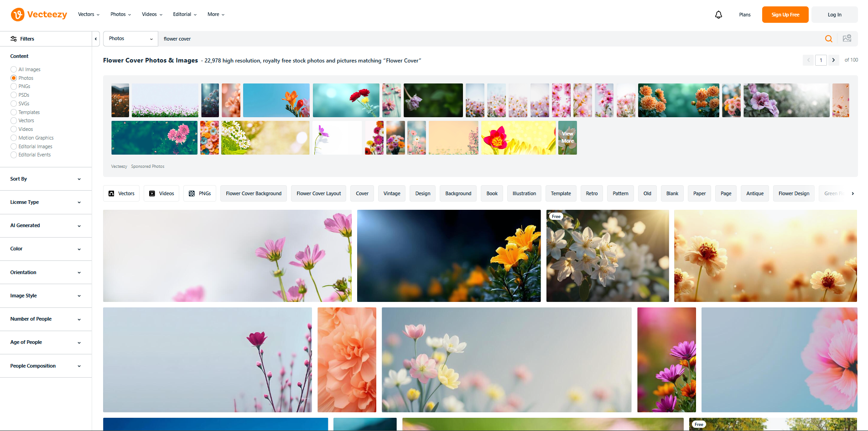Click the Vintage tag

point(392,193)
